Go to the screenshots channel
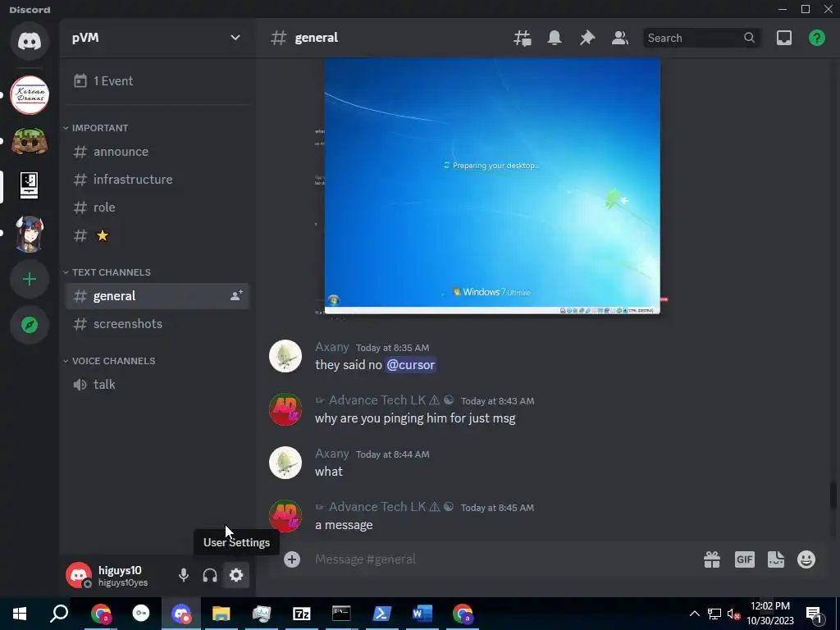This screenshot has height=630, width=840. 157,323
